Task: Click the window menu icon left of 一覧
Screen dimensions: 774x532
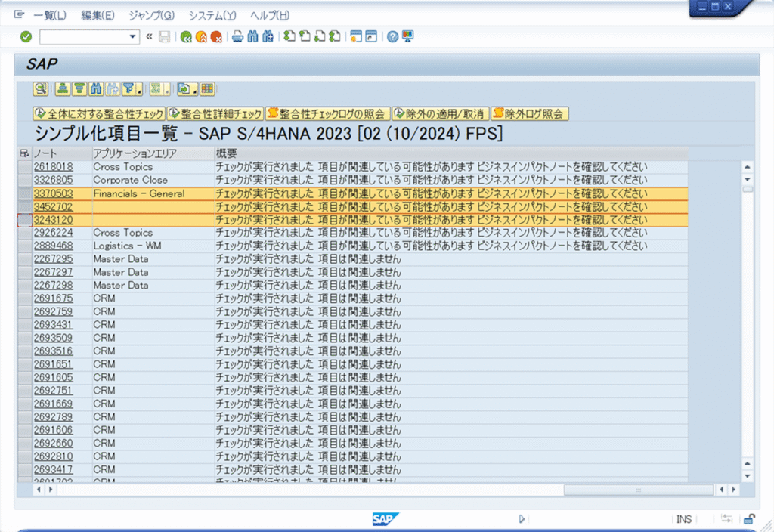Action: [19, 15]
